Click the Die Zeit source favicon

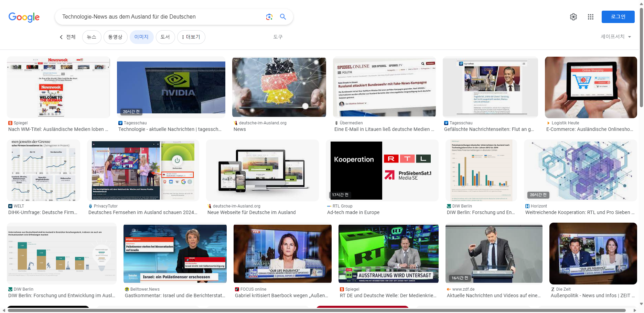[x=553, y=289]
